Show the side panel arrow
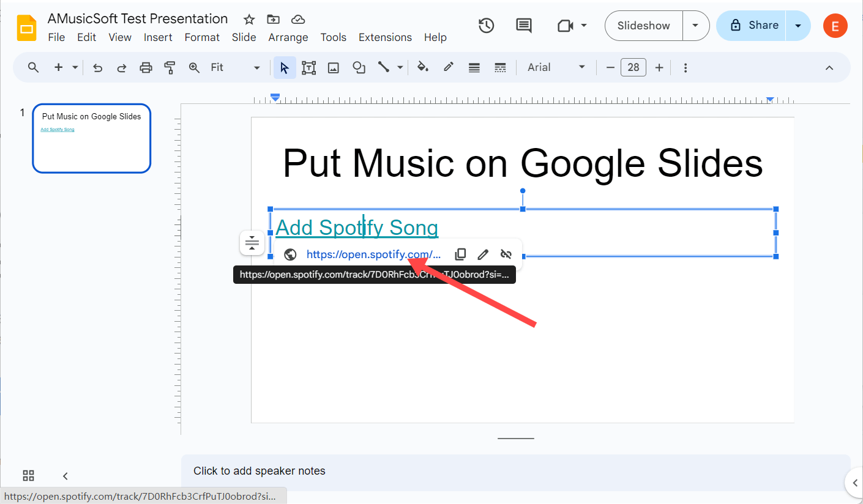863x504 pixels. pyautogui.click(x=854, y=483)
